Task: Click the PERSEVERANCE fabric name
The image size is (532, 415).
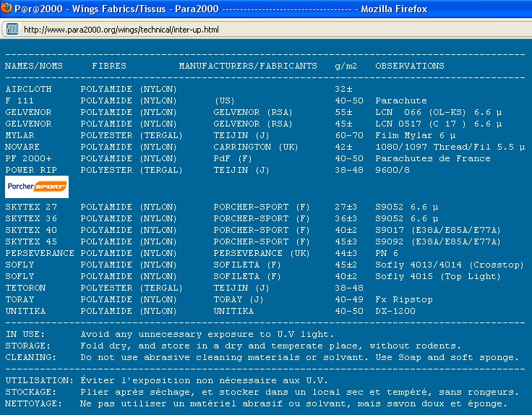Action: coord(40,253)
